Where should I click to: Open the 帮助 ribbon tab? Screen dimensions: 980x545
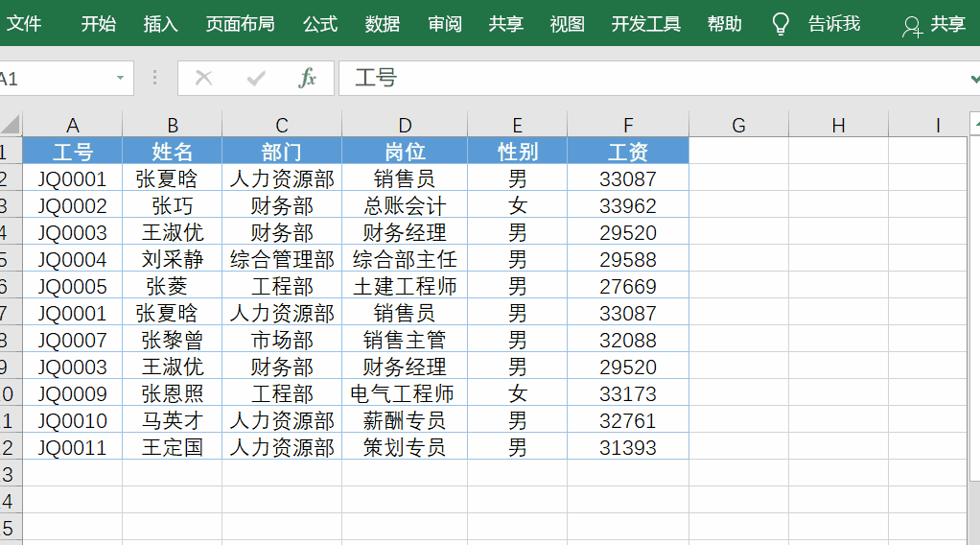coord(725,24)
